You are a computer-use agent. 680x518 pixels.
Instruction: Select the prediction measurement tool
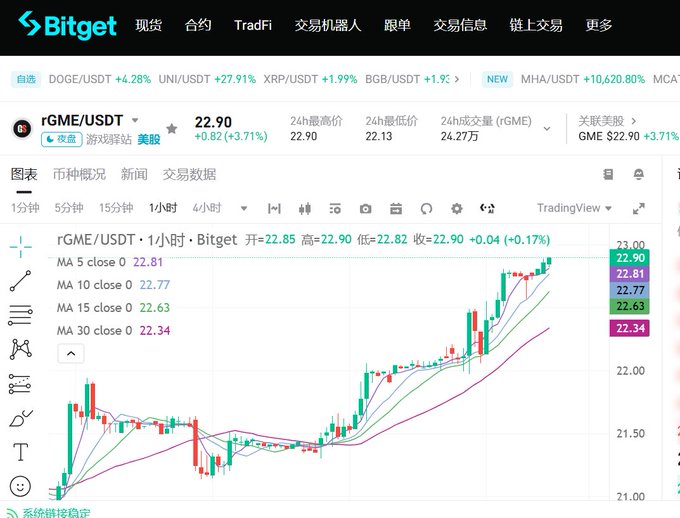20,384
